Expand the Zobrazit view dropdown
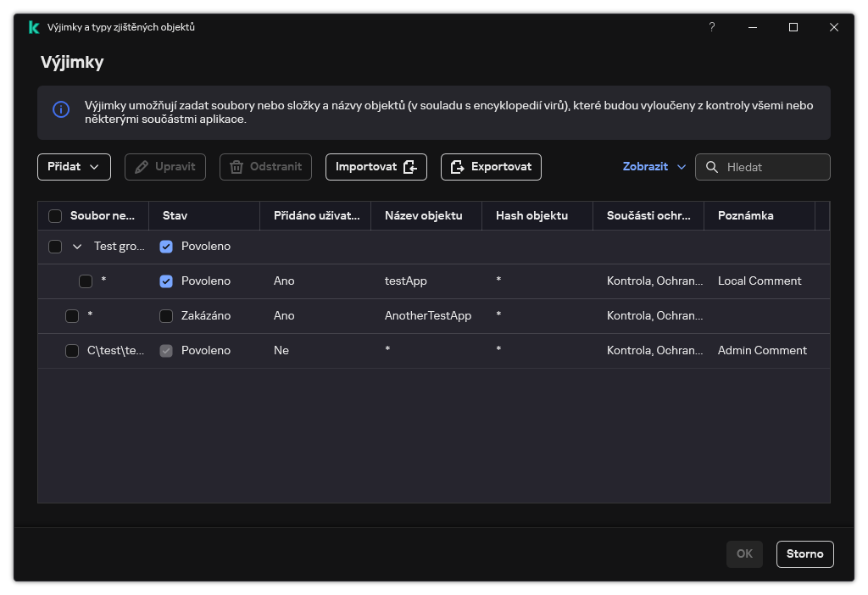The image size is (868, 595). pos(654,167)
